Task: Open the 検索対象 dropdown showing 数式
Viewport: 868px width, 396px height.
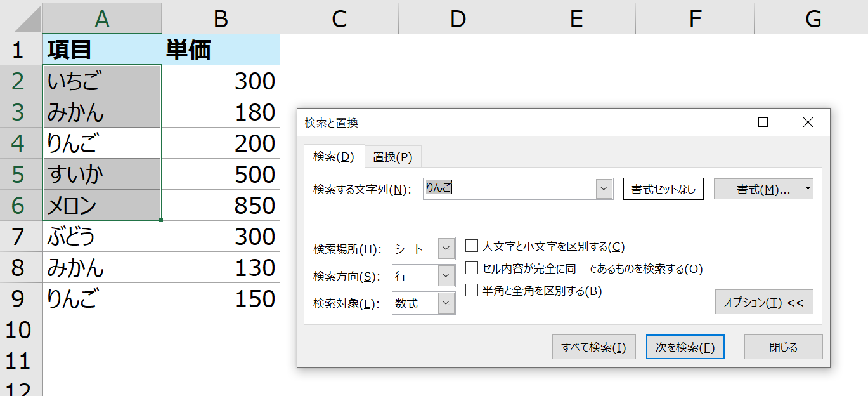Action: [x=424, y=303]
